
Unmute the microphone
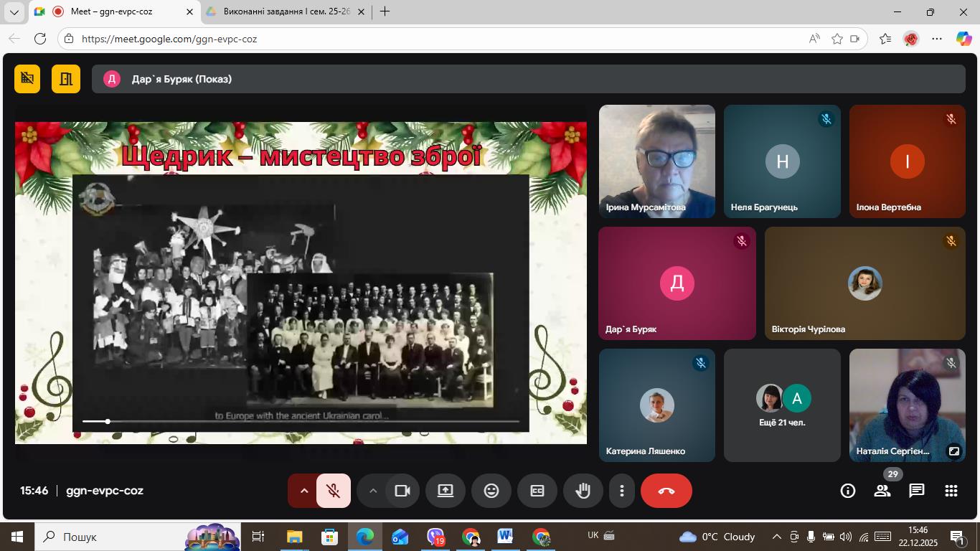[x=334, y=491]
